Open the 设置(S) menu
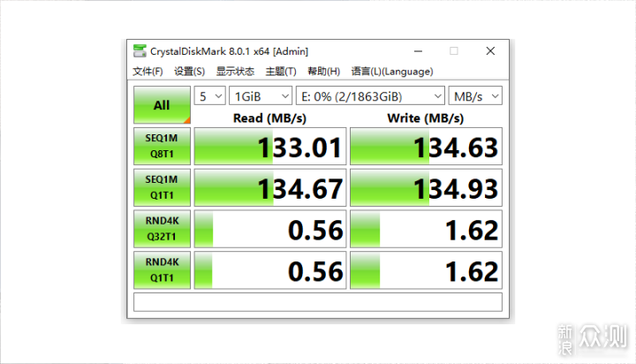 [x=189, y=72]
